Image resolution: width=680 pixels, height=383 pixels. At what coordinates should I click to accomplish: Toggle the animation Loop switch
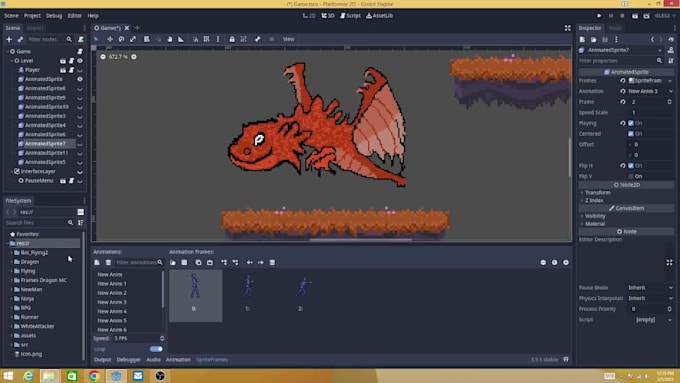(x=156, y=349)
